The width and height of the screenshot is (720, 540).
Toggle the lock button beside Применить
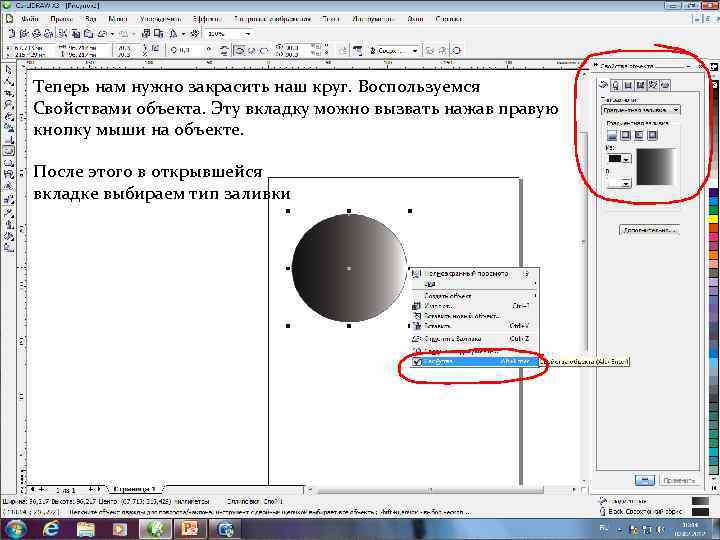tap(645, 480)
